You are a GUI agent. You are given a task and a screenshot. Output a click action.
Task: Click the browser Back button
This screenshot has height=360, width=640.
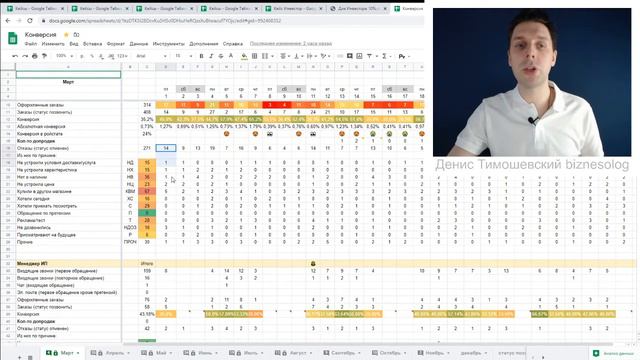[x=8, y=20]
